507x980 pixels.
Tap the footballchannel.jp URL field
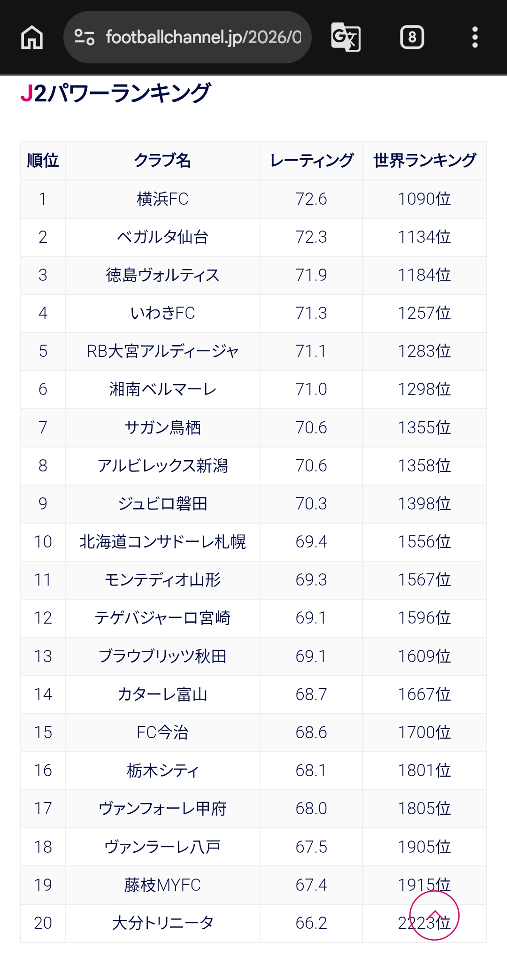coord(187,37)
